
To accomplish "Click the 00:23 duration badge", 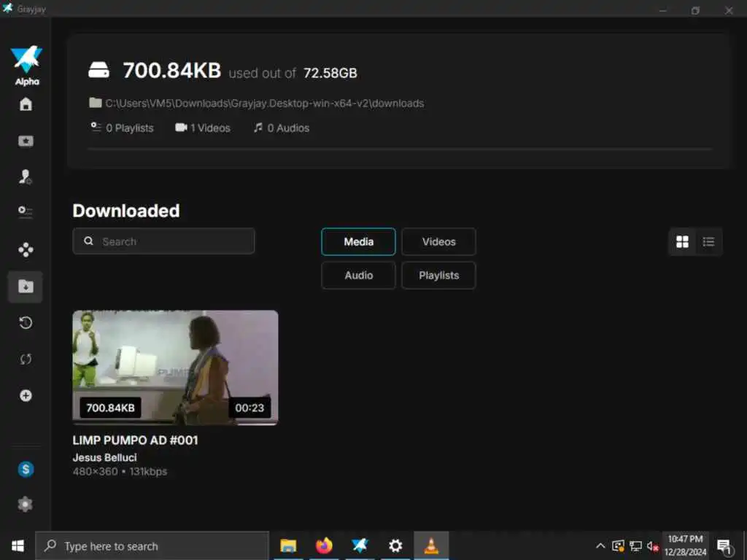I will tap(249, 408).
